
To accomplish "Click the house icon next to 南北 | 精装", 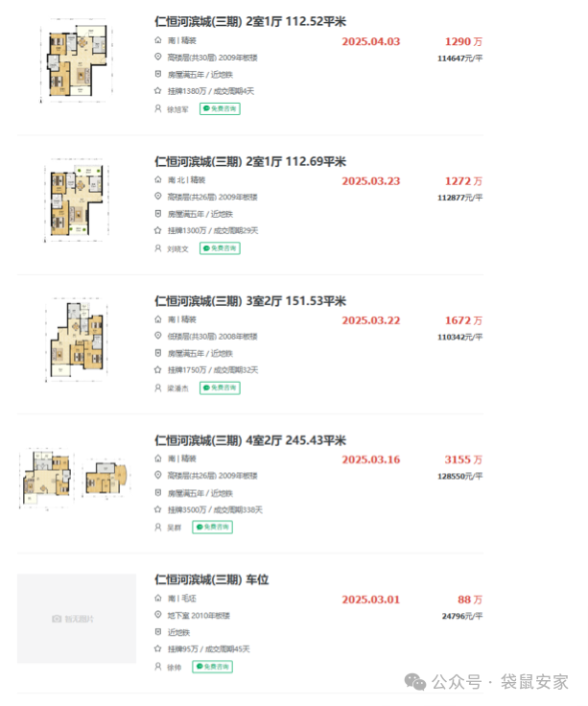I will [158, 180].
